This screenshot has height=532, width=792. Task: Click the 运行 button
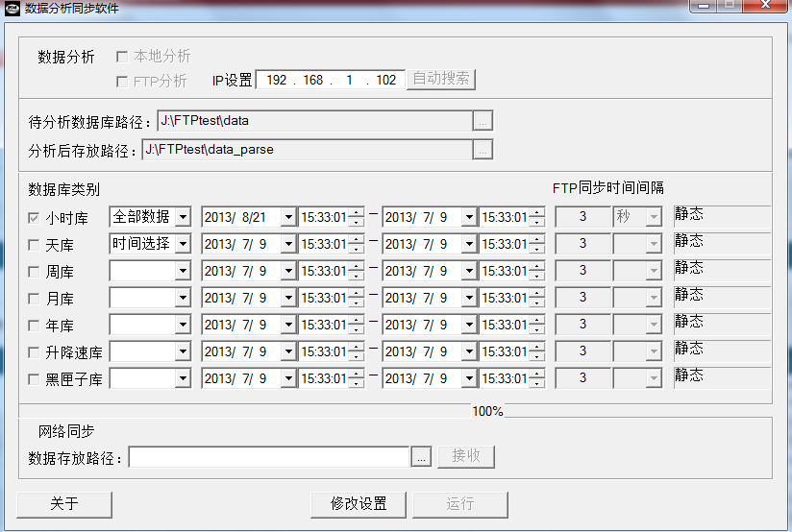[x=460, y=504]
